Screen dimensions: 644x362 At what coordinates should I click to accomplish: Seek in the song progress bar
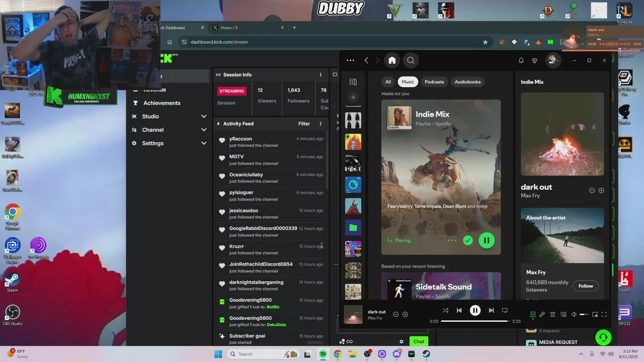(x=474, y=321)
